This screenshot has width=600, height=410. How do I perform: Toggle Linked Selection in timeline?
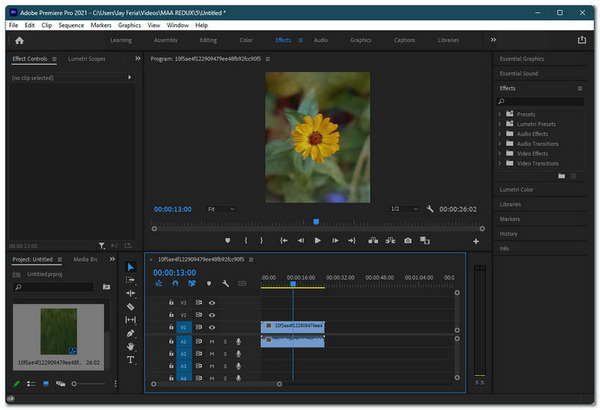192,284
